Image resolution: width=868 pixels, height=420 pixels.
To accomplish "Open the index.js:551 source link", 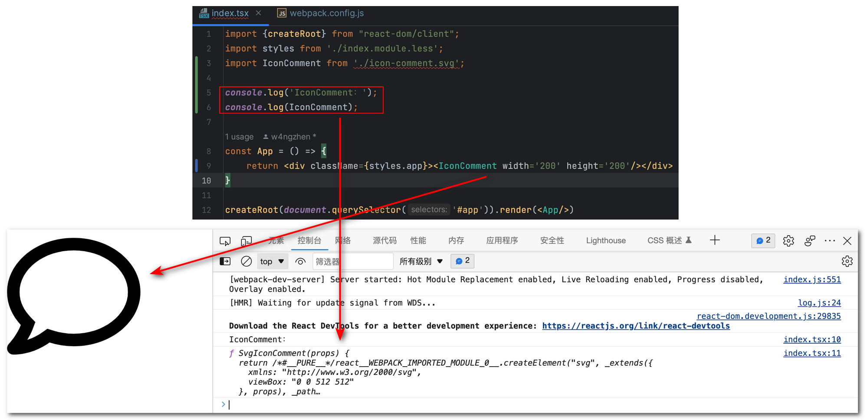I will click(812, 279).
